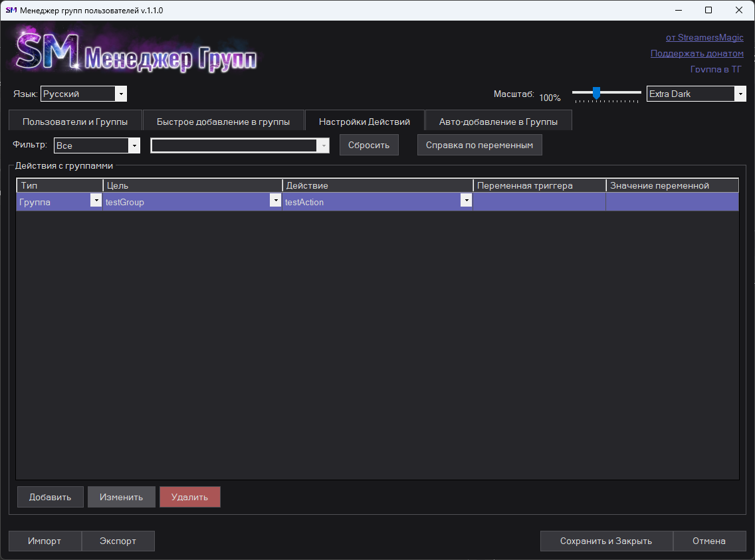Click Сохранить и Закрыть
This screenshot has height=560, width=755.
pos(606,541)
